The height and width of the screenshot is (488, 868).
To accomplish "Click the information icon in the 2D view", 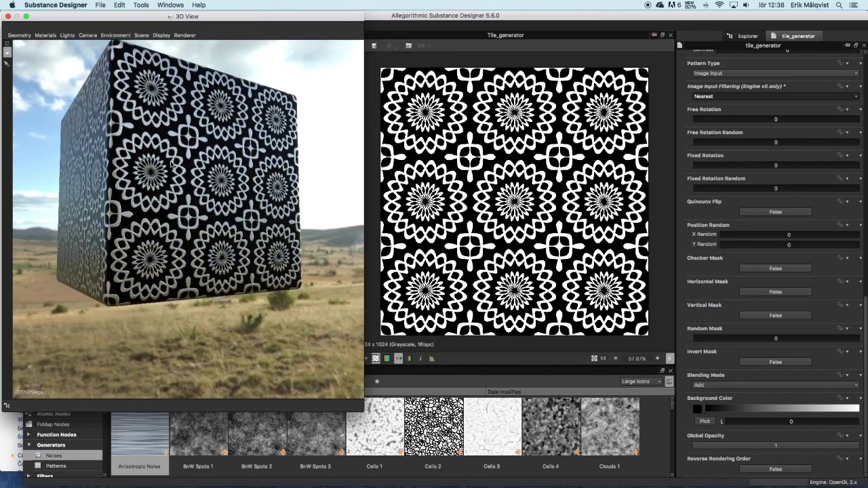I will coord(420,358).
